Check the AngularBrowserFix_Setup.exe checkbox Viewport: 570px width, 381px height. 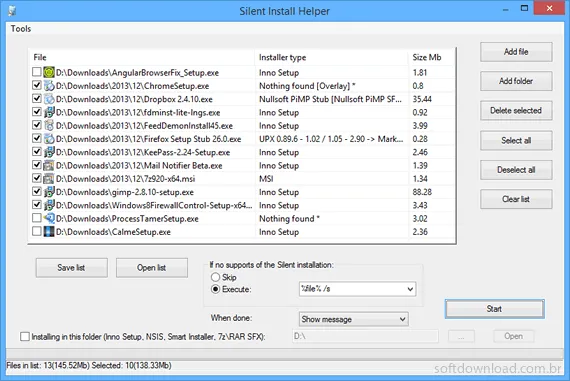click(x=36, y=72)
